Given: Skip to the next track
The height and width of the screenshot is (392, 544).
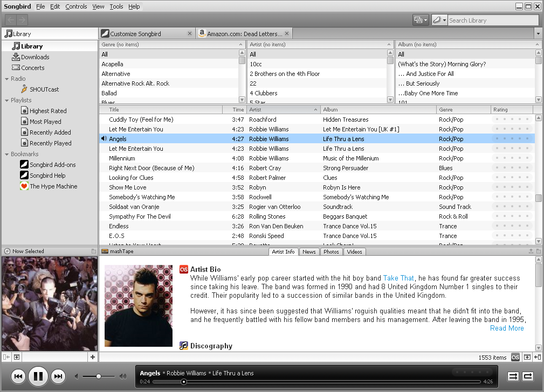Looking at the screenshot, I should (58, 376).
